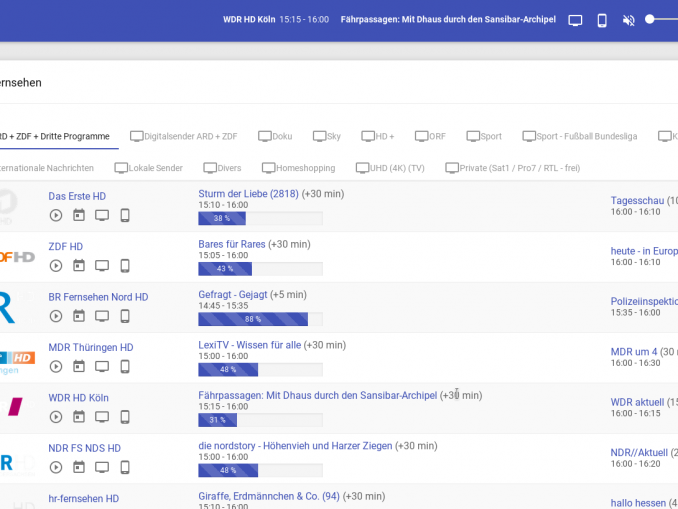Play NDR FS NDS HD stream
Image resolution: width=678 pixels, height=509 pixels.
point(56,467)
